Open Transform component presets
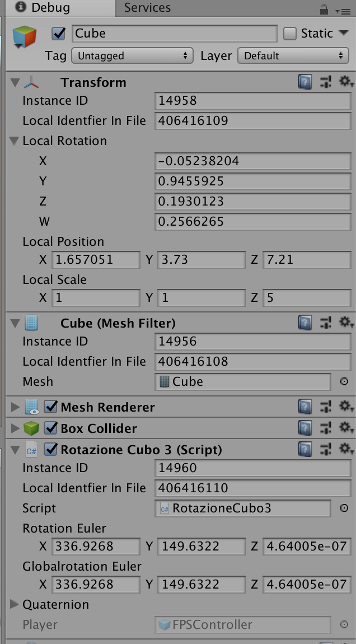The image size is (356, 644). click(325, 82)
